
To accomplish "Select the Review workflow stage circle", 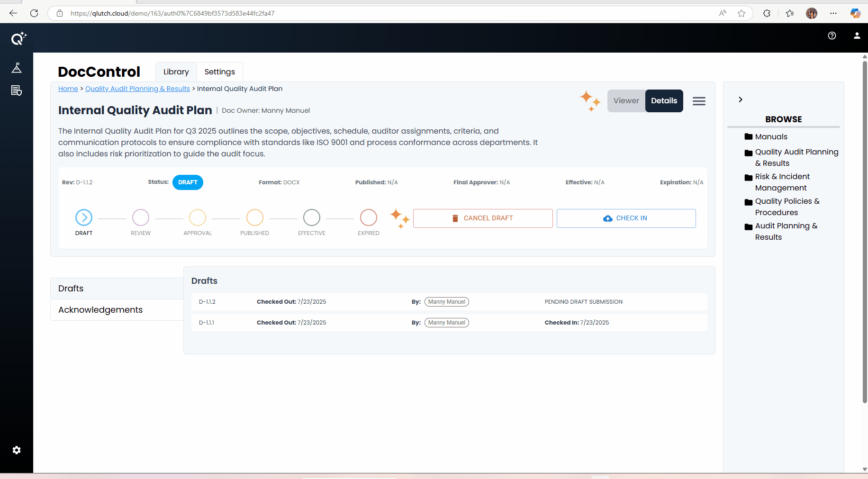I will click(x=141, y=217).
